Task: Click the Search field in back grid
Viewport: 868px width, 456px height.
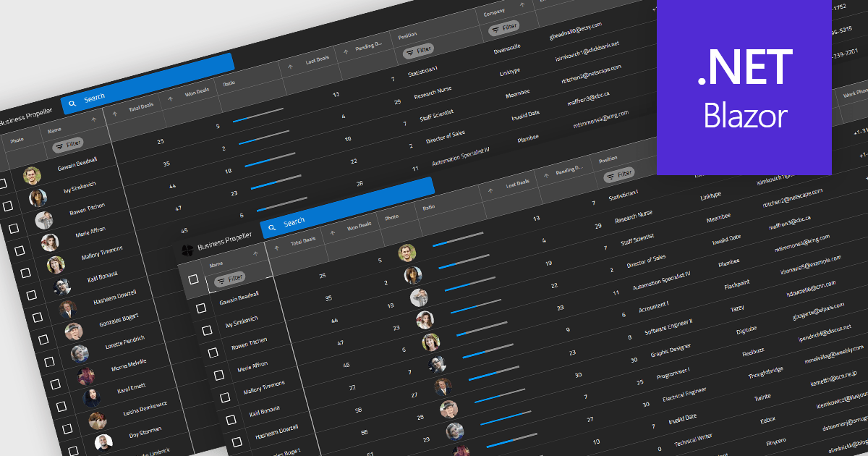Action: [148, 85]
